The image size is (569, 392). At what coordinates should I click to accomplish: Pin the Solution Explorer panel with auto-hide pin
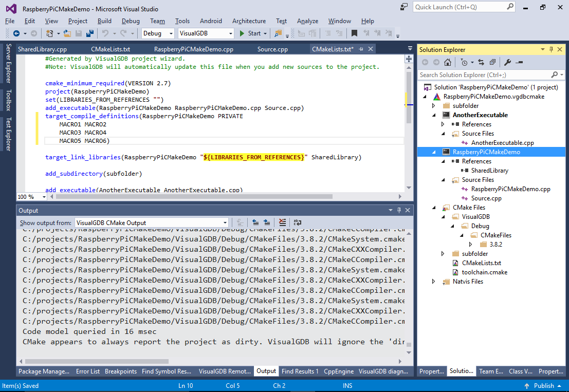(x=551, y=49)
